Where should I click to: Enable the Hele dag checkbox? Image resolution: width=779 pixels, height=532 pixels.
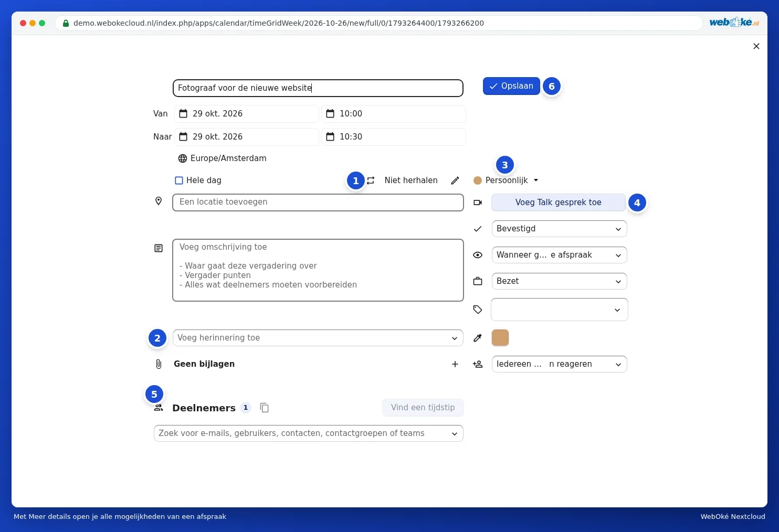[x=179, y=180]
